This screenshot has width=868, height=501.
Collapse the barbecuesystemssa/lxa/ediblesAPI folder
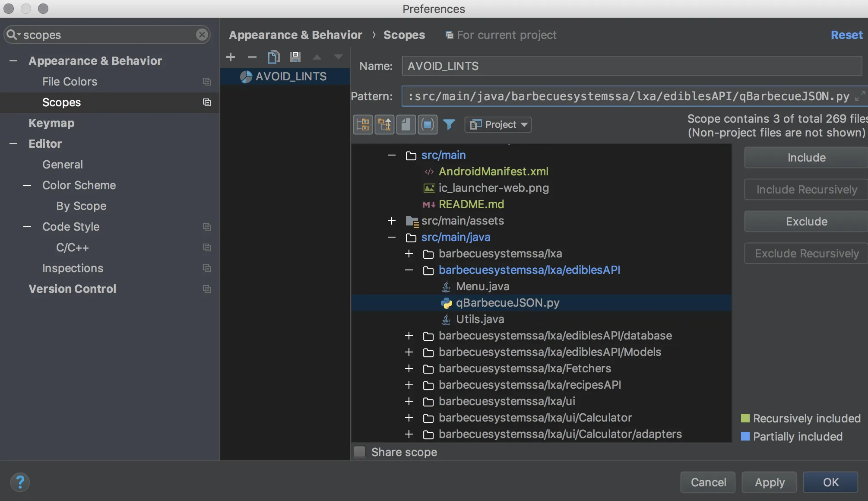[x=409, y=270]
